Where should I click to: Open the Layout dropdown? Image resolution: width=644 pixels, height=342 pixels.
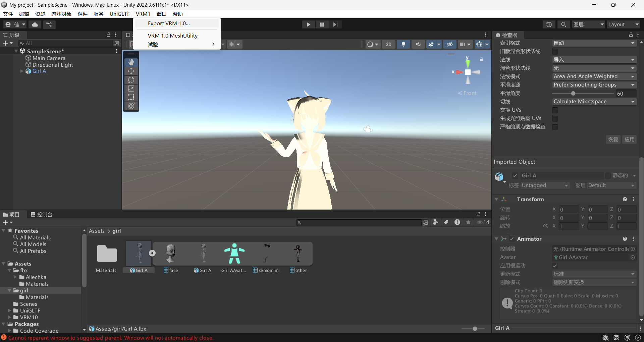pyautogui.click(x=624, y=24)
